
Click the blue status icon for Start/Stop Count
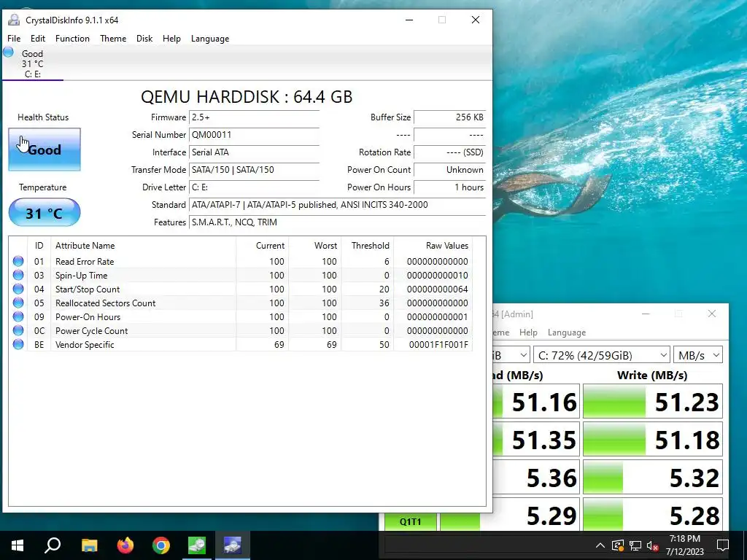[x=18, y=289]
